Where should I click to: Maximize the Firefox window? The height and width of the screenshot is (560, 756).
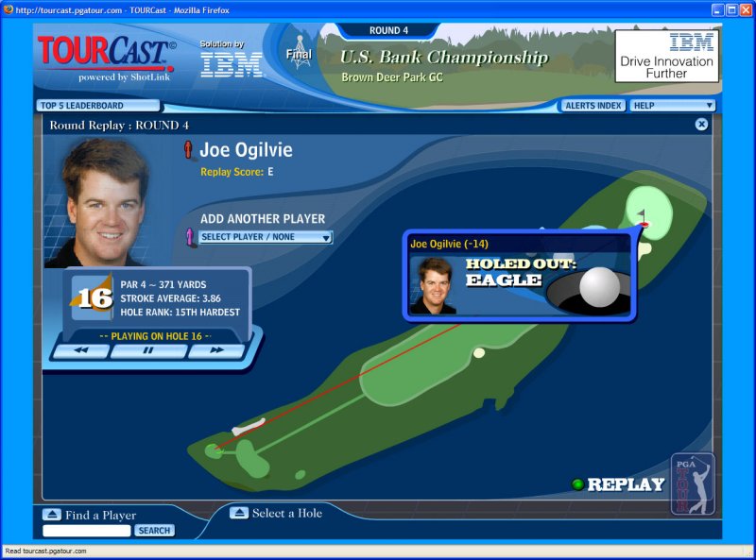click(731, 9)
